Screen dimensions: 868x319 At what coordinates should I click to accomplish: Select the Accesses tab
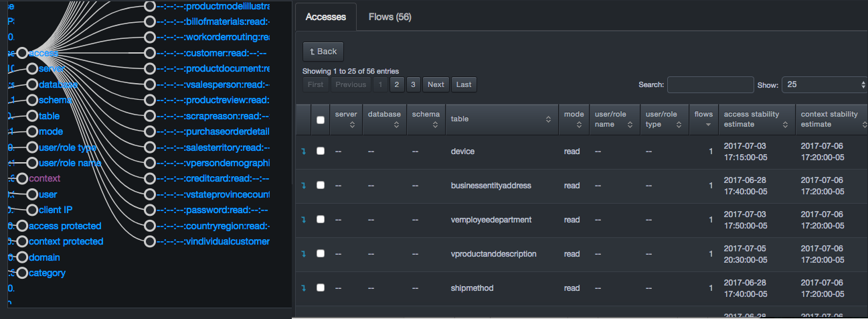(326, 17)
